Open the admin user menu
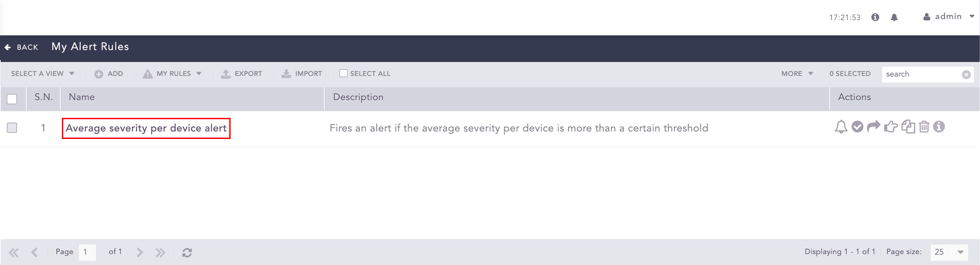980x265 pixels. [x=949, y=17]
